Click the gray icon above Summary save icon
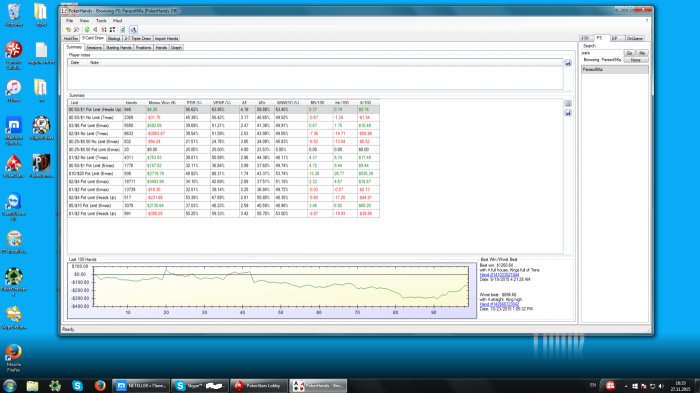The height and width of the screenshot is (393, 700). tap(568, 104)
